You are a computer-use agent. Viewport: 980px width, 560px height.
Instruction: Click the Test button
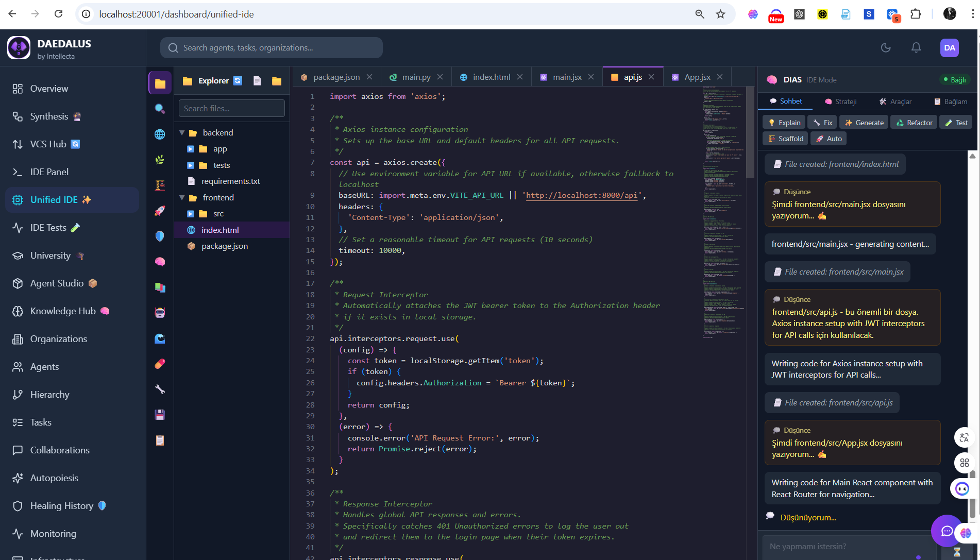[956, 123]
